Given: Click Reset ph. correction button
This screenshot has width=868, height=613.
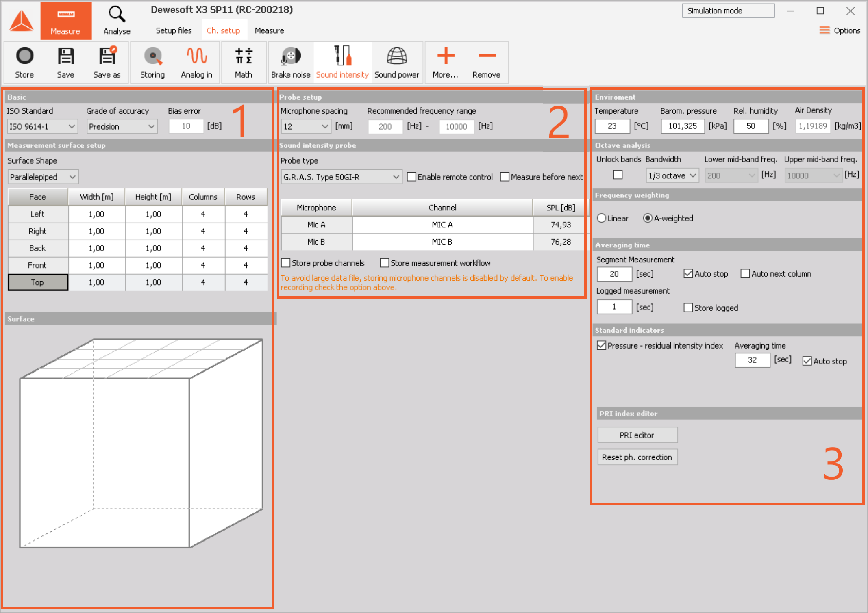Looking at the screenshot, I should (x=637, y=457).
